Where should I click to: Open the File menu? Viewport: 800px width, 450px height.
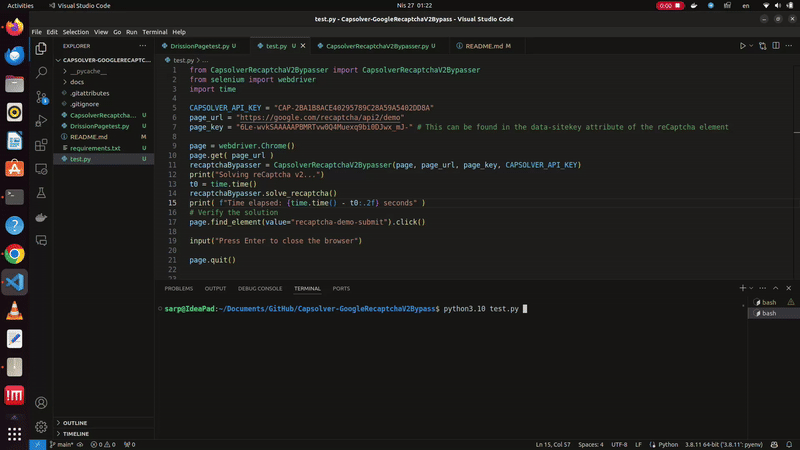pos(37,32)
